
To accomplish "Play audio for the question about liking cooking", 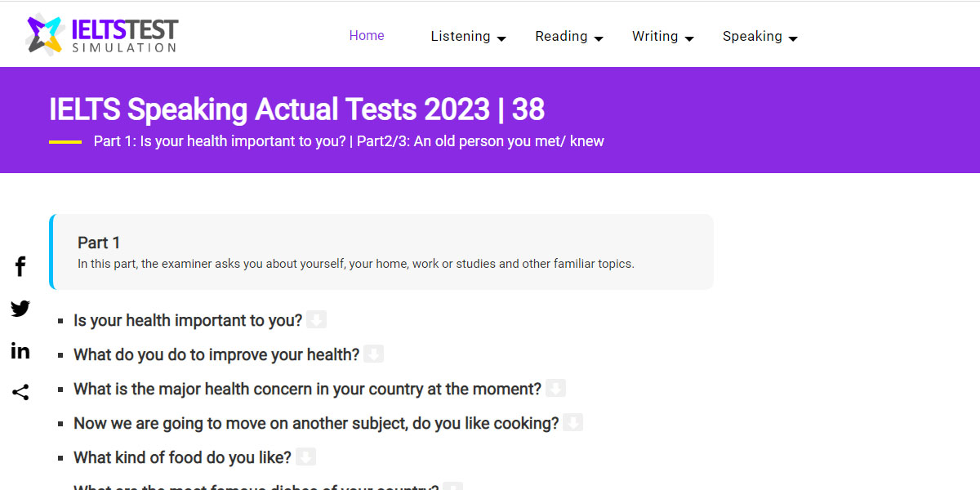I will tap(572, 422).
